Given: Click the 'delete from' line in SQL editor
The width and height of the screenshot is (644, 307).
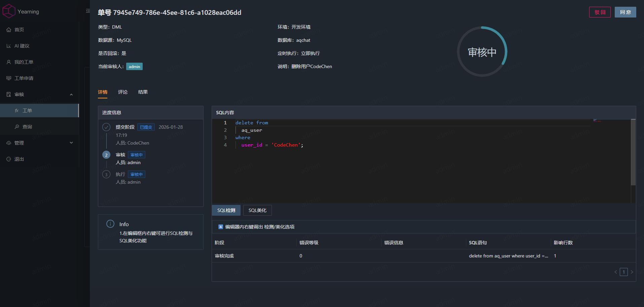Looking at the screenshot, I should click(252, 123).
